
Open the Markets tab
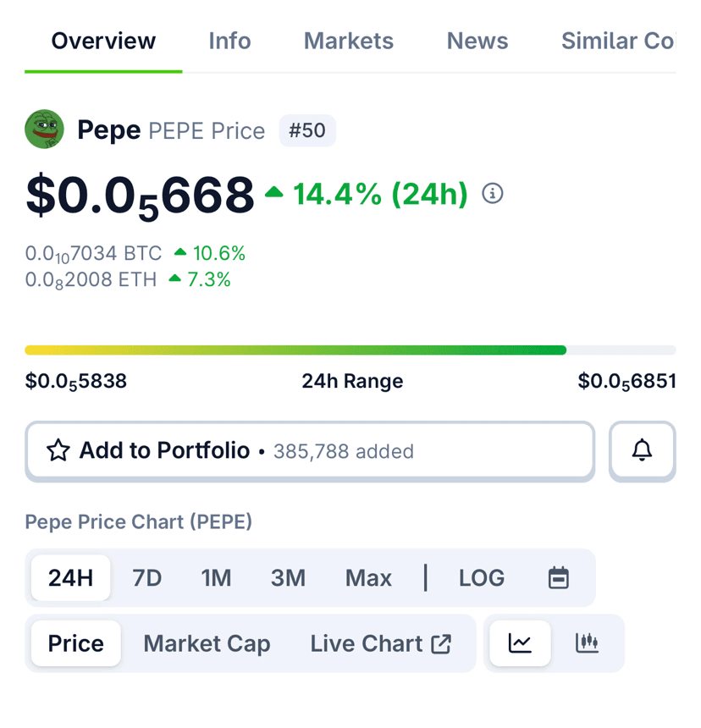[349, 41]
